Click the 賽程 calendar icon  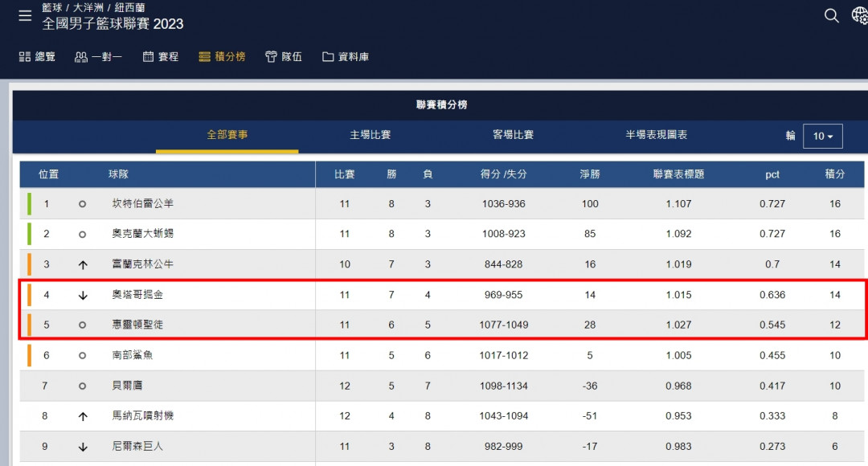[x=148, y=56]
